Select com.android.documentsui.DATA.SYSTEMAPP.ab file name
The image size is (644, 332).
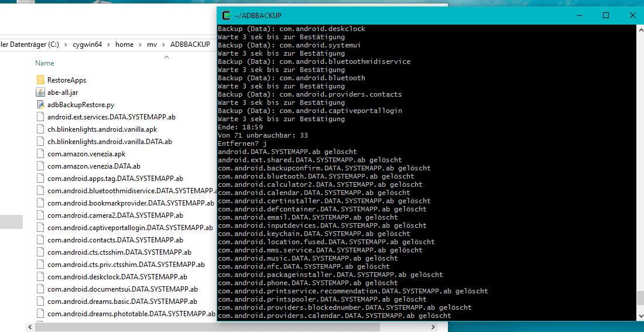(122, 289)
